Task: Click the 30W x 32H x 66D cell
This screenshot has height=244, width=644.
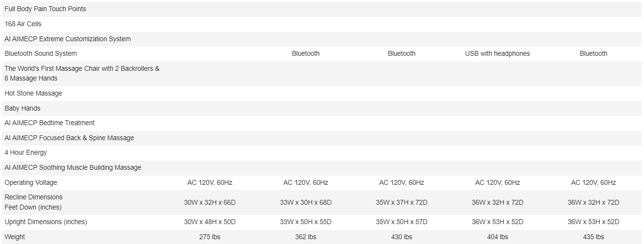Action: coord(210,202)
